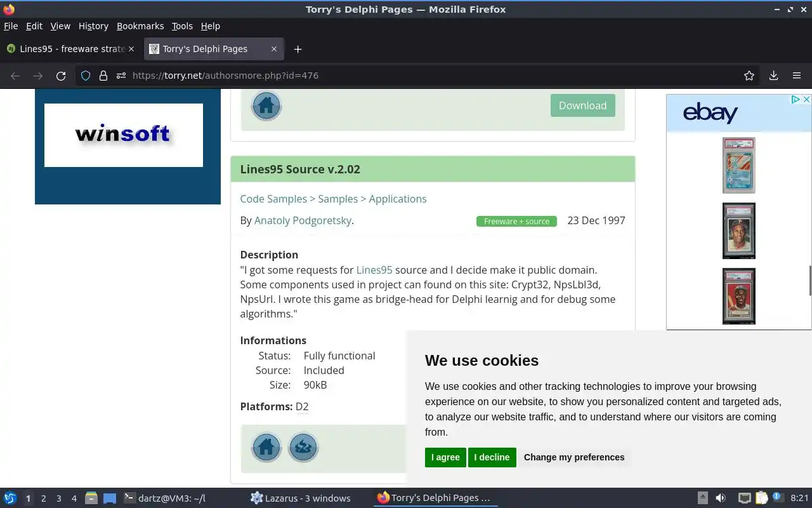
Task: Click the D2 platform label
Action: 302,406
